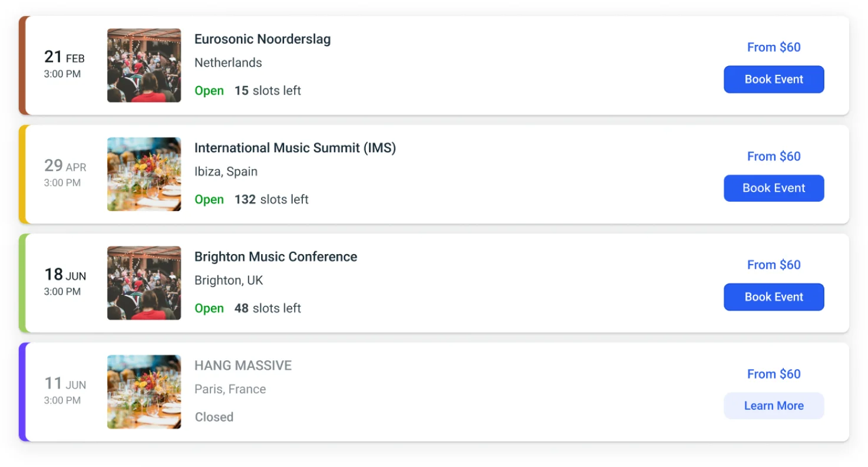Click the Eurosonic Noorderslag crowd photo thumbnail

click(144, 65)
